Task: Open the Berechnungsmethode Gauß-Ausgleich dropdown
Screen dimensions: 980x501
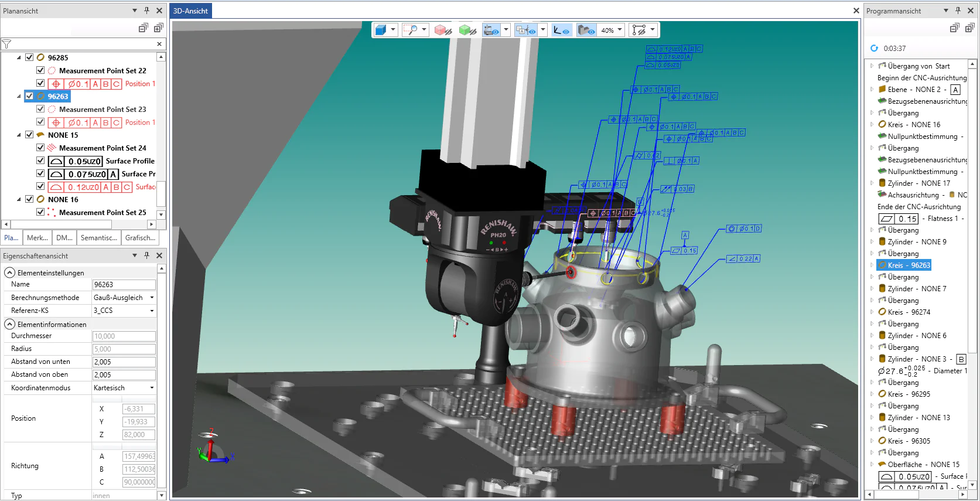Action: 152,298
